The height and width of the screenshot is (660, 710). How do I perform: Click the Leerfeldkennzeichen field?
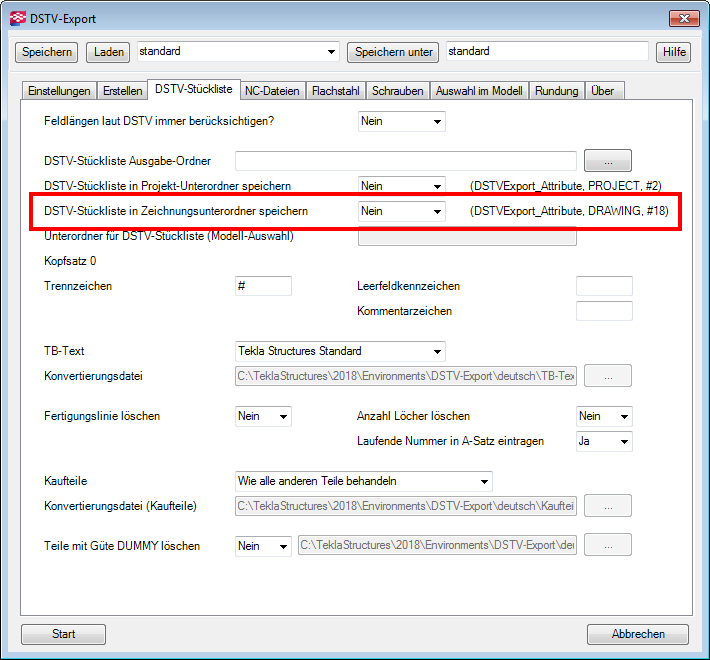[604, 286]
